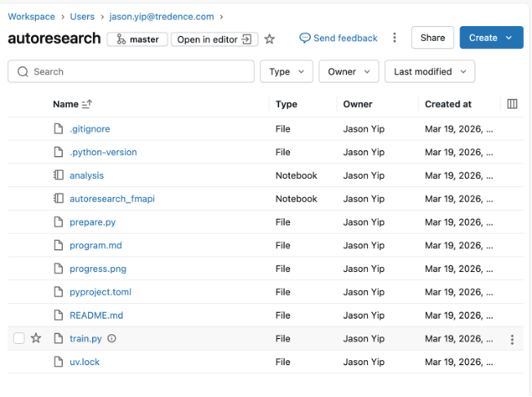The width and height of the screenshot is (532, 397).
Task: Click the column settings icon in header
Action: [x=512, y=104]
